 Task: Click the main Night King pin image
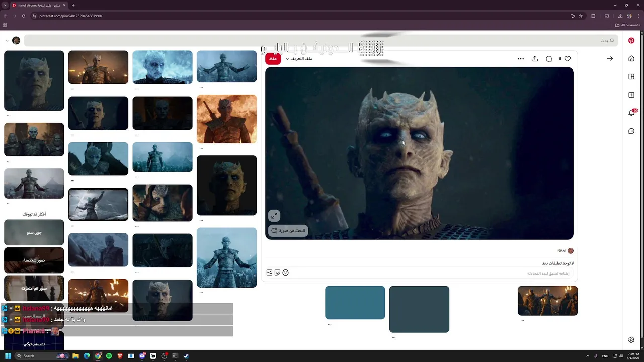coord(419,153)
